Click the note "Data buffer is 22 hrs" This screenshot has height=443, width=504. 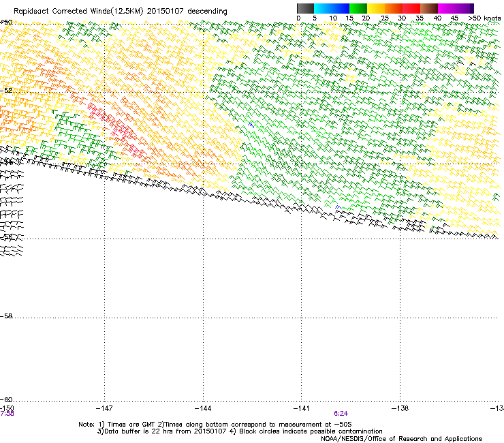[138, 431]
